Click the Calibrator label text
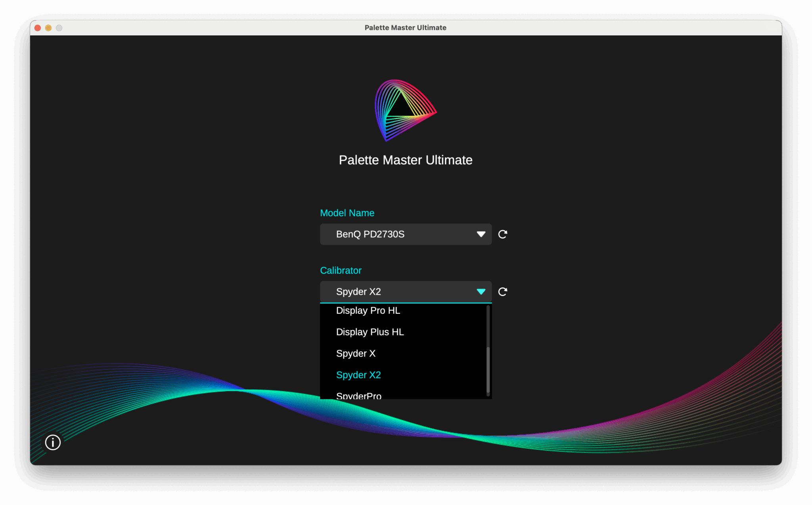 pyautogui.click(x=341, y=271)
